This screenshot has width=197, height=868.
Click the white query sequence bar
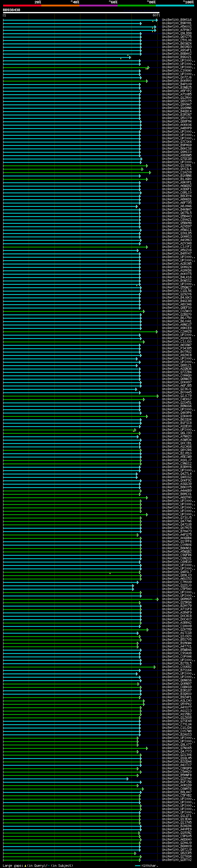coord(81,13)
